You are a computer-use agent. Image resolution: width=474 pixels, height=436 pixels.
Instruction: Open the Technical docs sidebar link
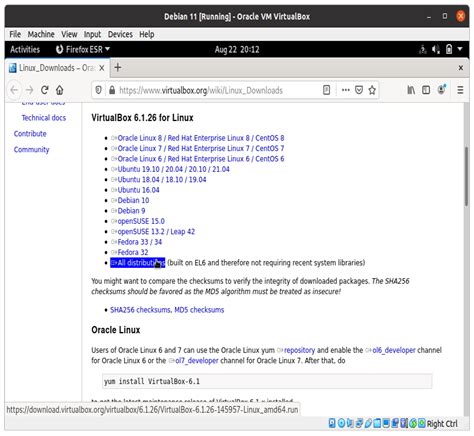tap(44, 118)
